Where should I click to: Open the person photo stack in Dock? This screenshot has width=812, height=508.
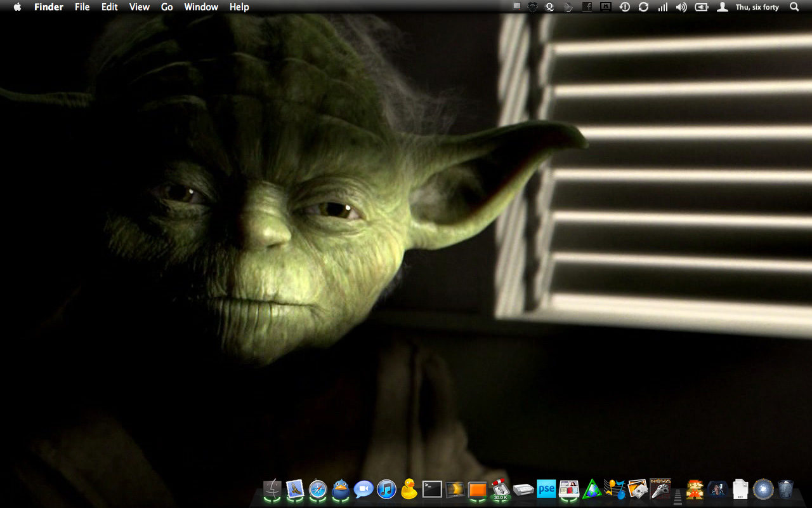[717, 489]
